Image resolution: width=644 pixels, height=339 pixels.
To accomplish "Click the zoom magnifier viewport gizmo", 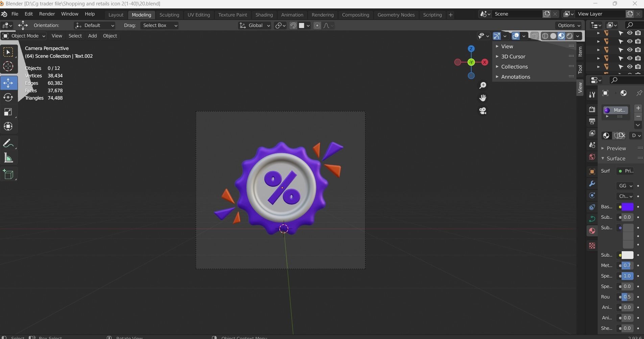I will tap(483, 85).
